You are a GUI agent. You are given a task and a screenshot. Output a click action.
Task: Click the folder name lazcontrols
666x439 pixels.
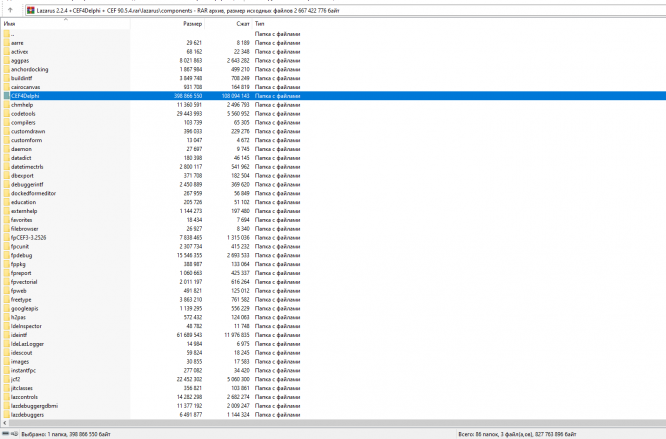click(x=24, y=397)
